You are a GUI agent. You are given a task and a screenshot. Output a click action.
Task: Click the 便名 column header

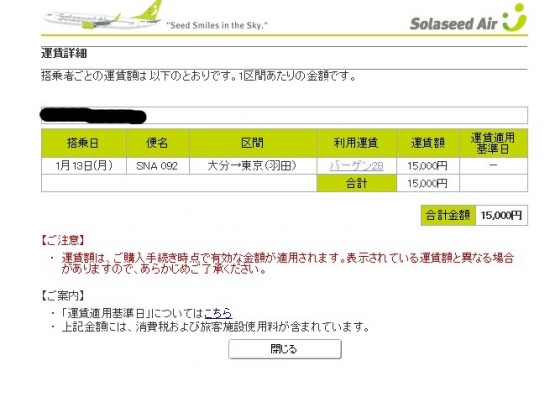(158, 143)
